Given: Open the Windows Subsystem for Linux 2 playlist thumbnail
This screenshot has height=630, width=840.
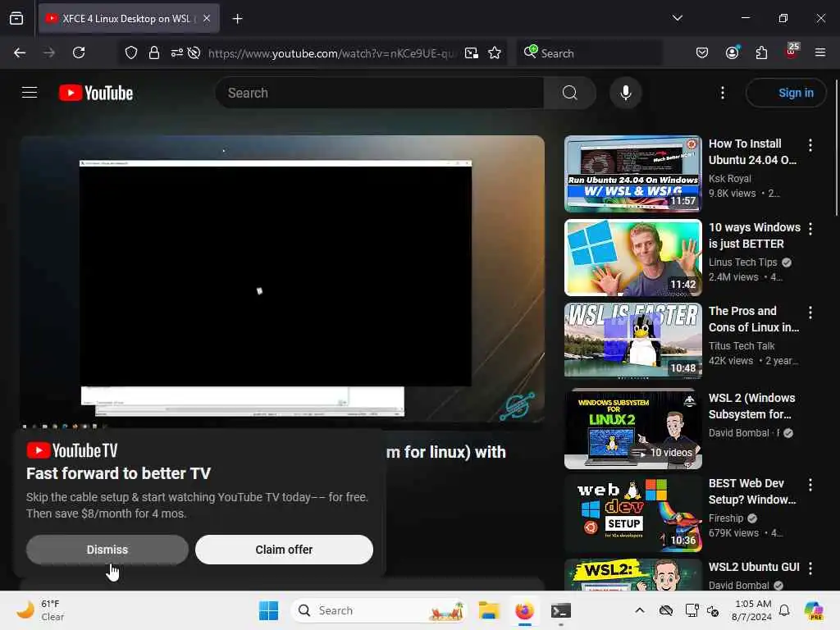Looking at the screenshot, I should (632, 429).
